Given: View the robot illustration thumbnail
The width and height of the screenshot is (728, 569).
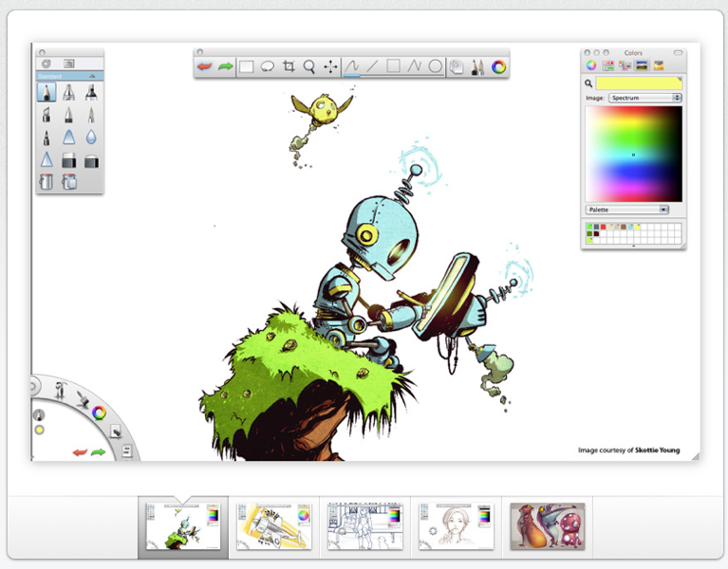Looking at the screenshot, I should (x=183, y=527).
